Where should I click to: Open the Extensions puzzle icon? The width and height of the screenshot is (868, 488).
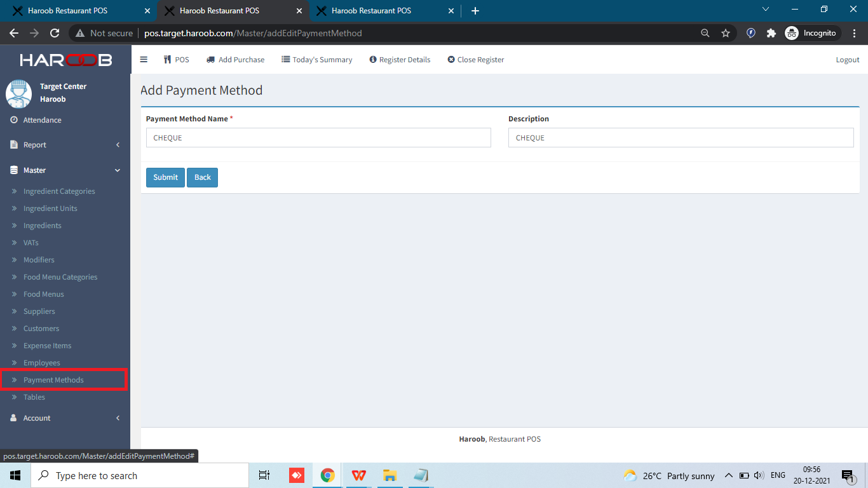[x=771, y=33]
